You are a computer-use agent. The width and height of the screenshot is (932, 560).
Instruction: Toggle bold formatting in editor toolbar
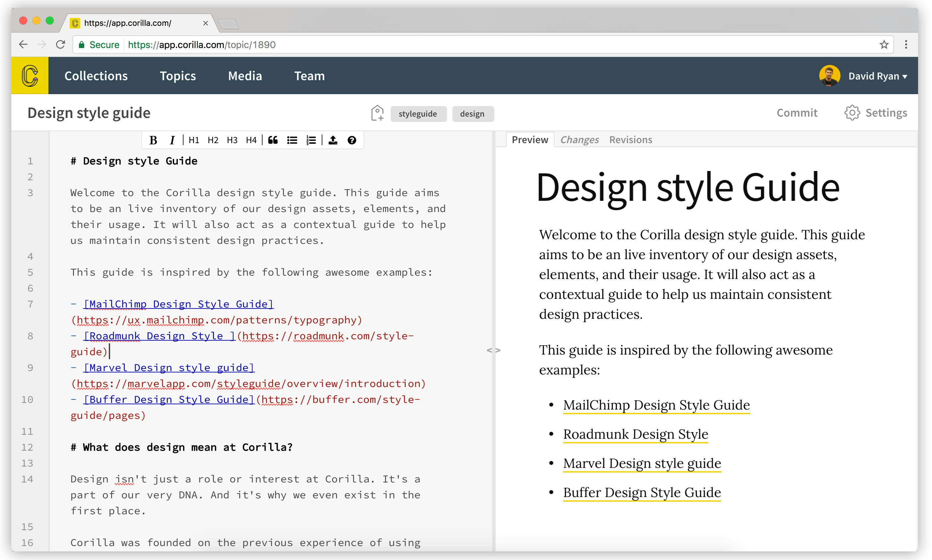tap(153, 140)
